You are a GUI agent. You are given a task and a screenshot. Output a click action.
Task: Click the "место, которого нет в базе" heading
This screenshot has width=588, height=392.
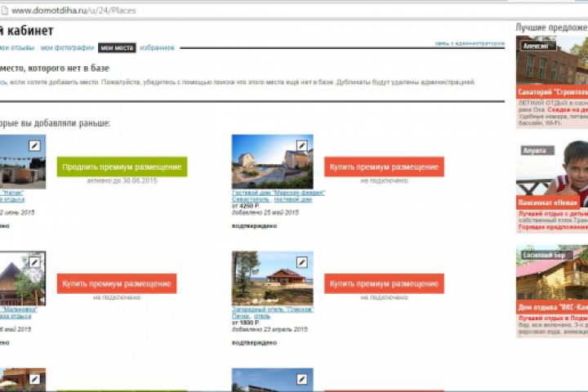click(x=55, y=69)
